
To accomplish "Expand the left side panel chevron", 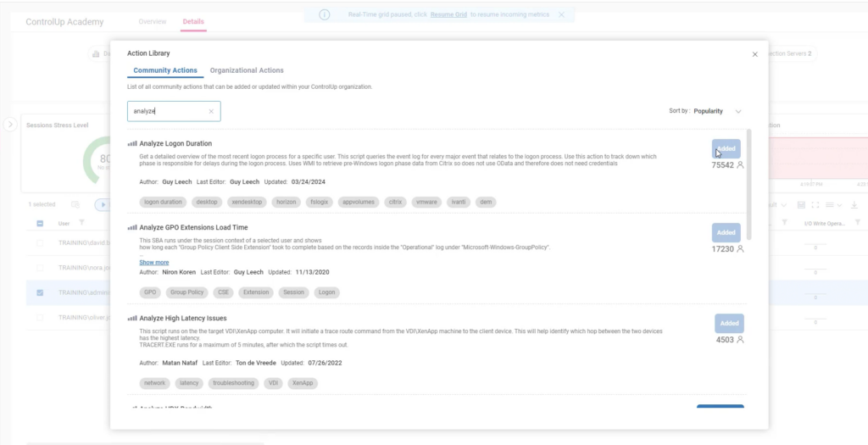I will pos(10,125).
